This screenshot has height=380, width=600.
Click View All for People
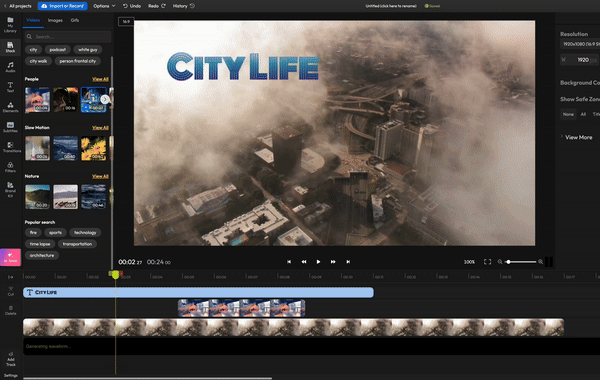[100, 79]
